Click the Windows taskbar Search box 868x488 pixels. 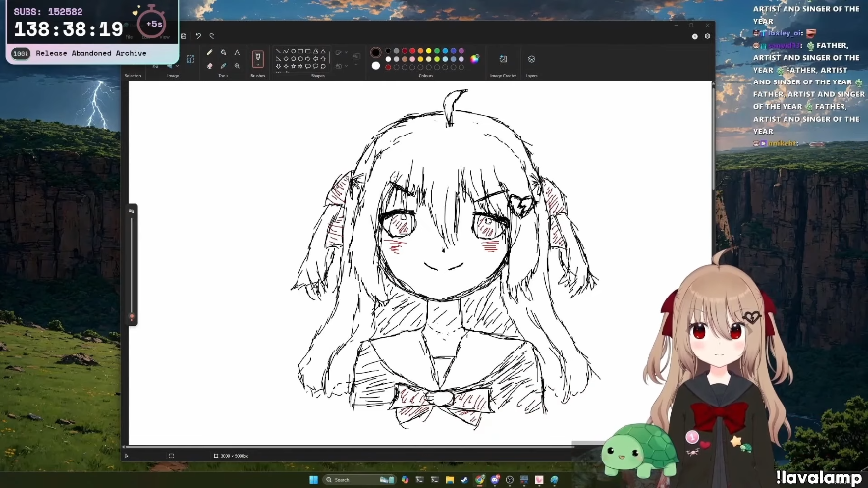[338, 480]
